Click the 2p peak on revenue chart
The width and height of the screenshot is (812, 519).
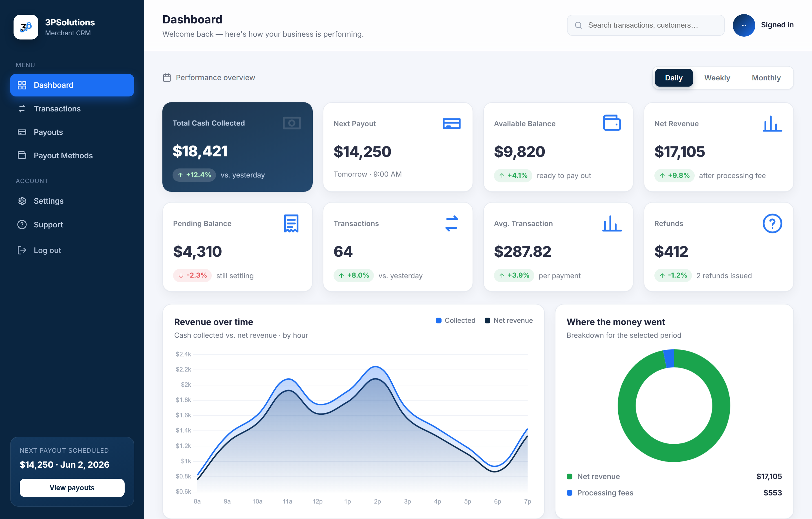(375, 367)
